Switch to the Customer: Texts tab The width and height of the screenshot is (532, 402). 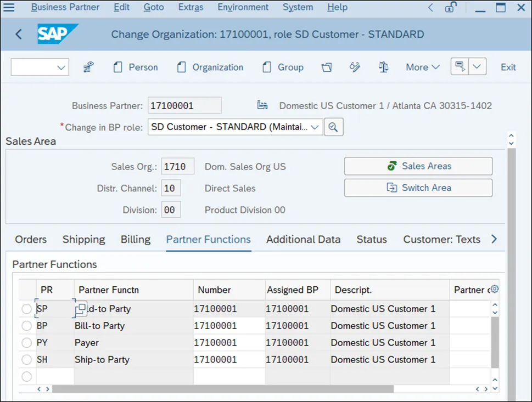tap(442, 239)
